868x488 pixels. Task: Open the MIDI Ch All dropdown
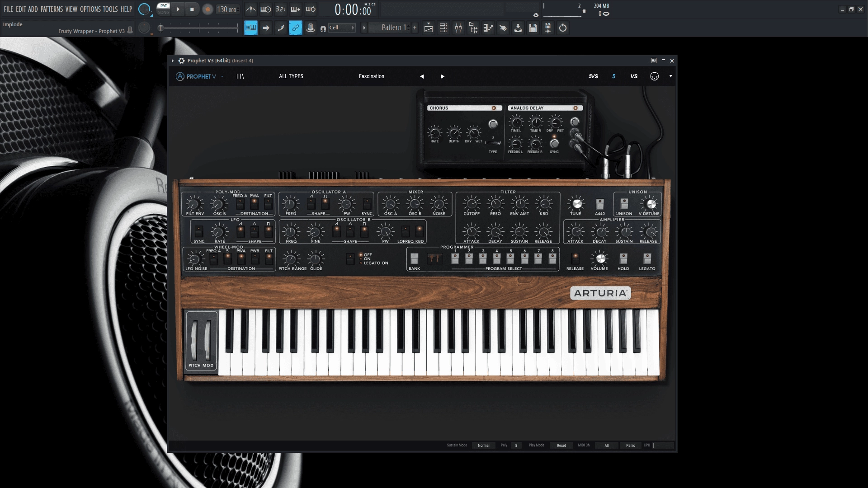point(607,446)
